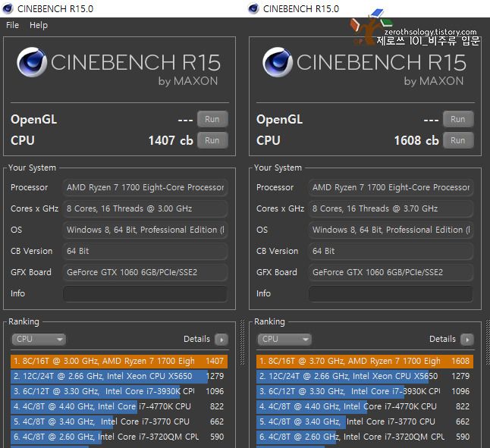The height and width of the screenshot is (448, 490).
Task: Click Processor field in left window
Action: click(x=146, y=187)
